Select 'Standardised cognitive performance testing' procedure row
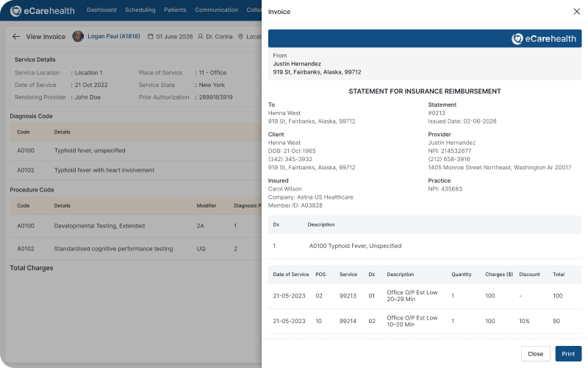The image size is (588, 368). (135, 249)
